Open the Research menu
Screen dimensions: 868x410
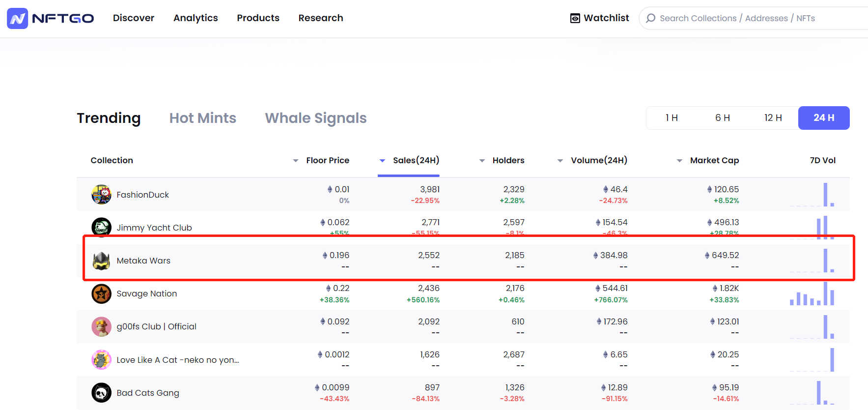pos(321,18)
